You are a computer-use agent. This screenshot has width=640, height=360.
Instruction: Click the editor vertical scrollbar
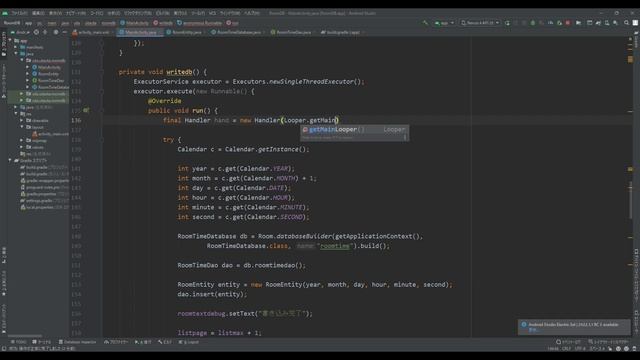(x=631, y=200)
